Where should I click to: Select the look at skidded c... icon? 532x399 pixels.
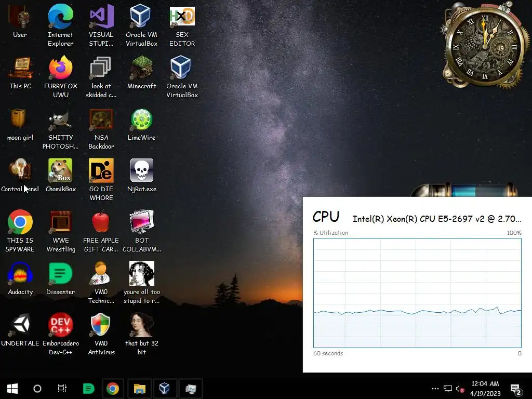click(101, 77)
